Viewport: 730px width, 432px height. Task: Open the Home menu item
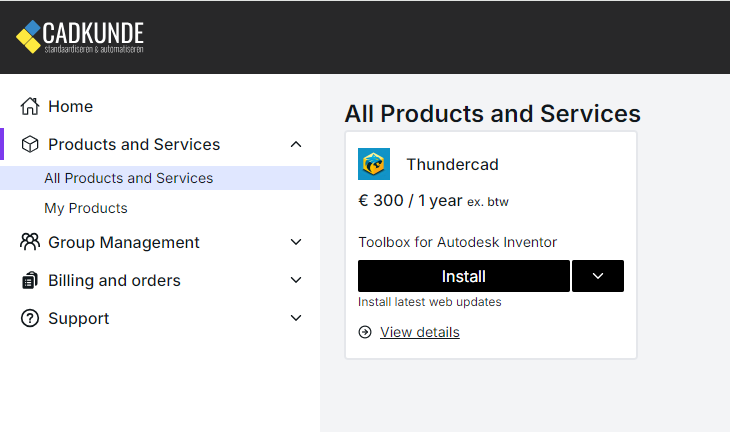70,106
